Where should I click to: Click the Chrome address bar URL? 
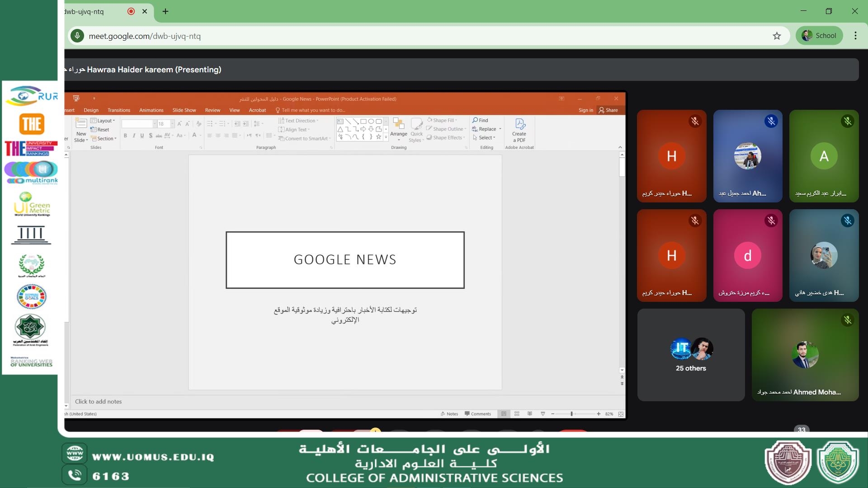point(145,36)
